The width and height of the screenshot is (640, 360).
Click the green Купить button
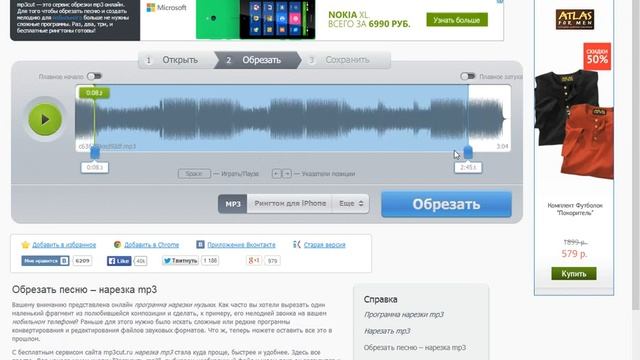pyautogui.click(x=574, y=273)
